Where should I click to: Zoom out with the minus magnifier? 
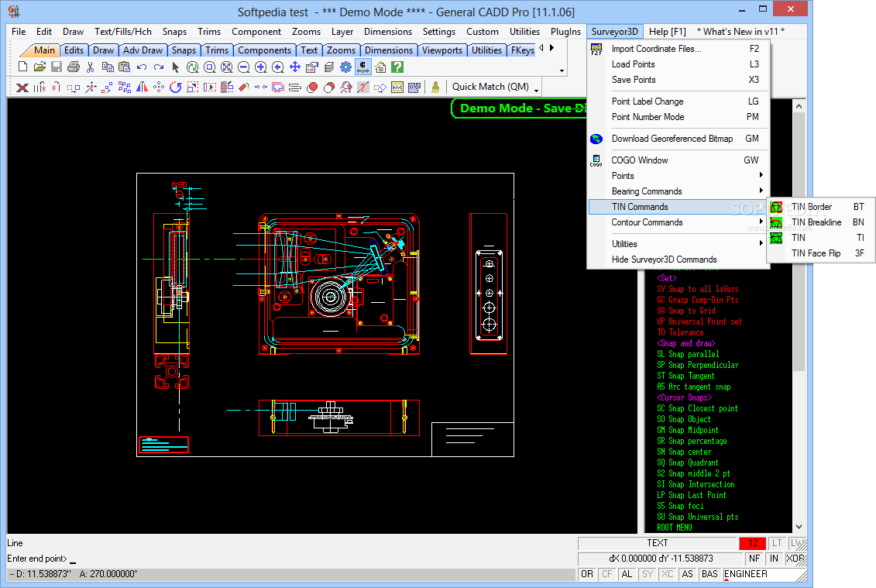[243, 67]
